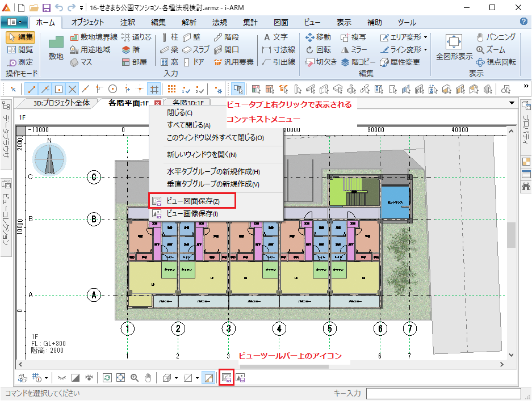This screenshot has height=401, width=532.
Task: Choose the ミラー (mirror) edit tool
Action: (x=354, y=50)
